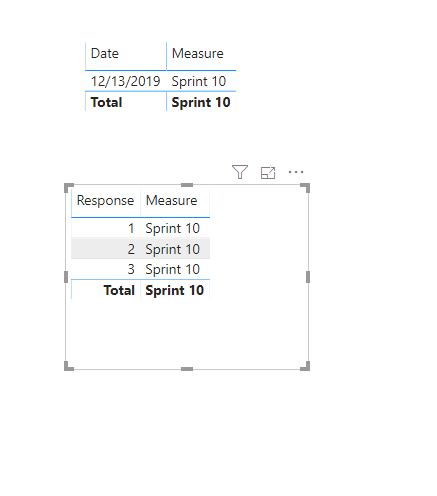Click Total label in Response table

pos(119,290)
